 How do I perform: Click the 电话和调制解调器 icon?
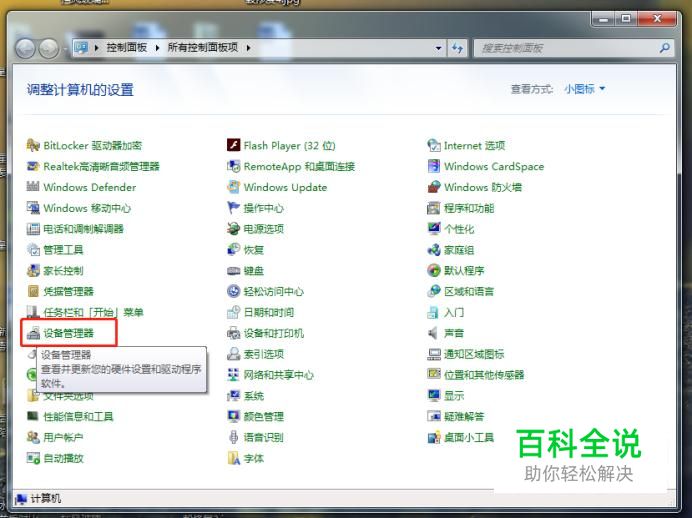(34, 229)
